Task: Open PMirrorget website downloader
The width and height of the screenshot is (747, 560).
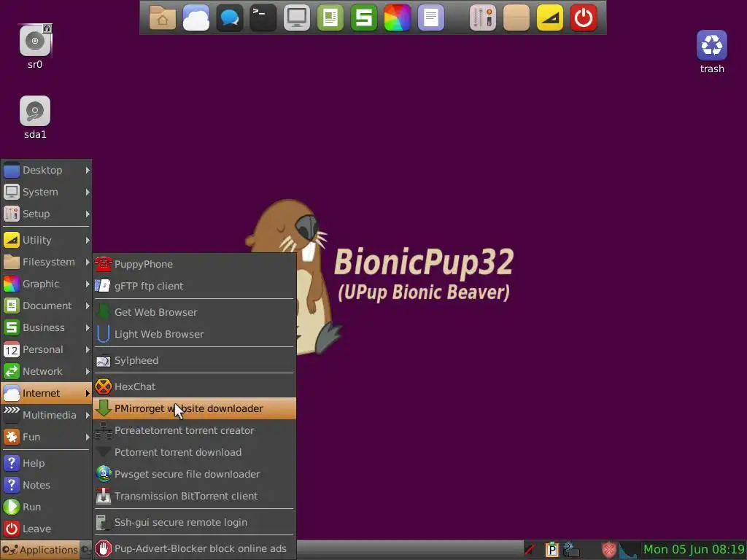Action: pyautogui.click(x=194, y=408)
